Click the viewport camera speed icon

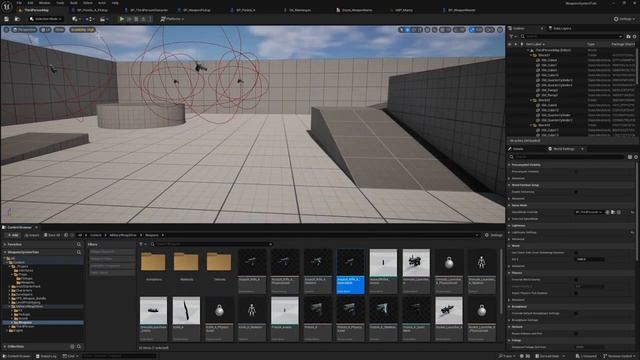[x=490, y=30]
